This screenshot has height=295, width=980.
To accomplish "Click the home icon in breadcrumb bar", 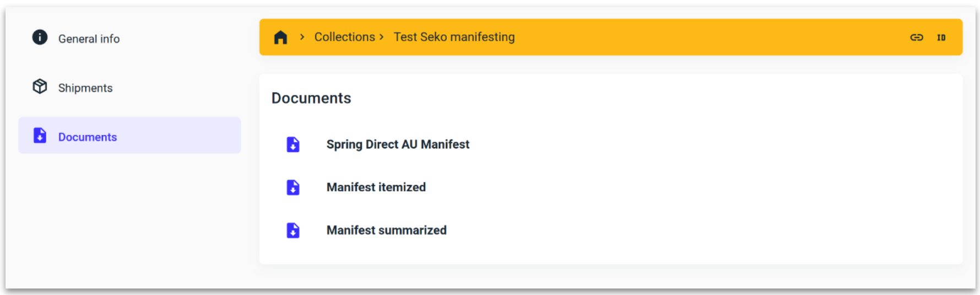I will click(280, 37).
